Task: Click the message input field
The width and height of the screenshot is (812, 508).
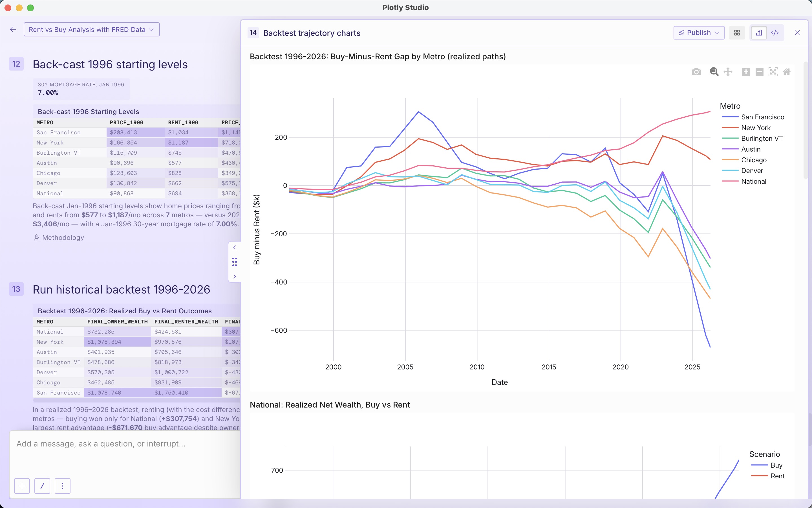Action: 125,444
